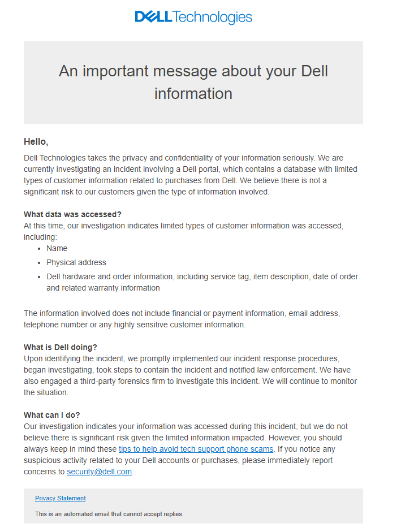401x532 pixels.
Task: Click the Dell Technologies logo
Action: tap(193, 17)
